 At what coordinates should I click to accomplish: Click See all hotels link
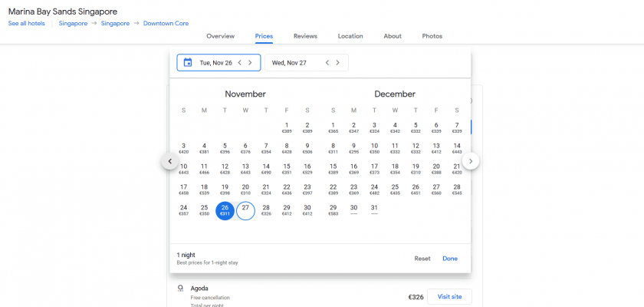[x=27, y=24]
